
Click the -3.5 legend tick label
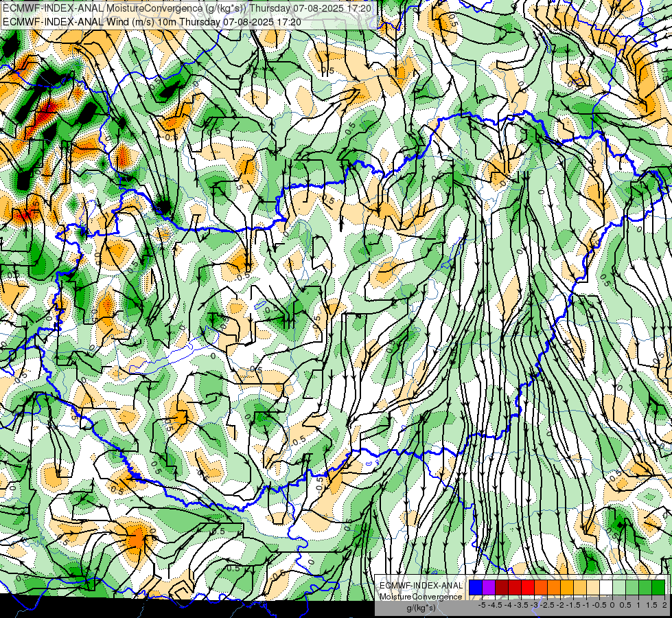tap(521, 605)
